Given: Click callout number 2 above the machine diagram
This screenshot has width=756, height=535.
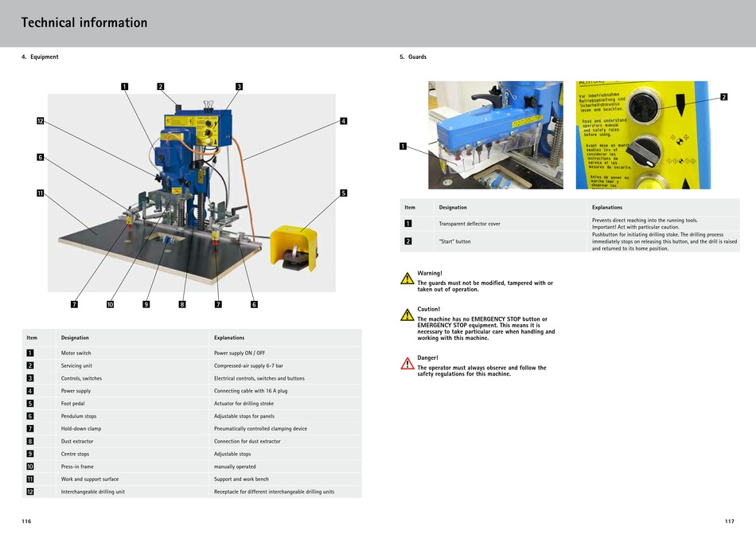Looking at the screenshot, I should 161,86.
